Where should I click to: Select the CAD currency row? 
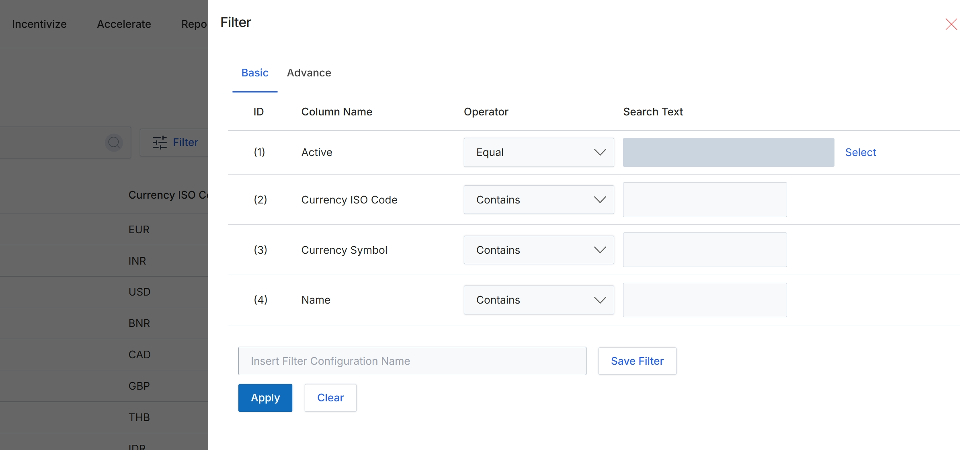tap(104, 355)
